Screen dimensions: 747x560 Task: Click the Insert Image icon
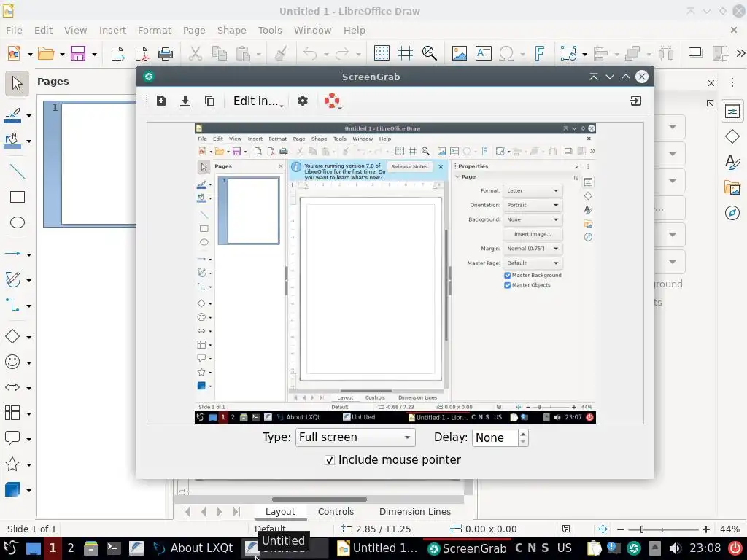pyautogui.click(x=460, y=53)
